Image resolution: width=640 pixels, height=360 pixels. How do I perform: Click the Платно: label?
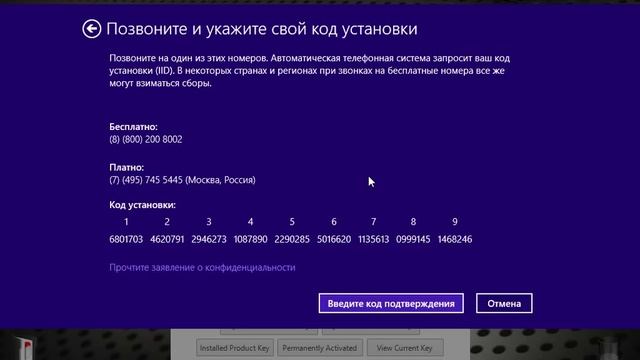click(x=127, y=167)
